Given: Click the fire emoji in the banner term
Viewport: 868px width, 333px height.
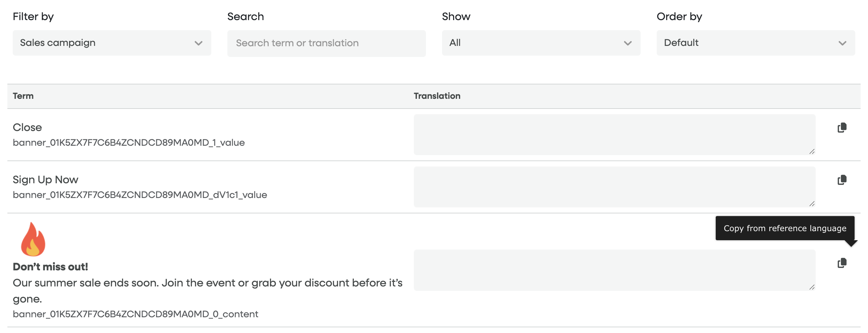Looking at the screenshot, I should click(33, 240).
